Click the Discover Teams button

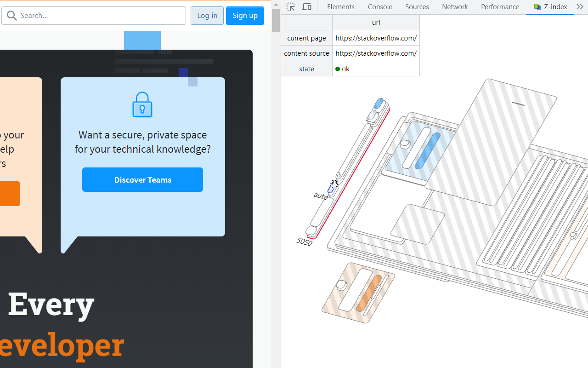142,180
